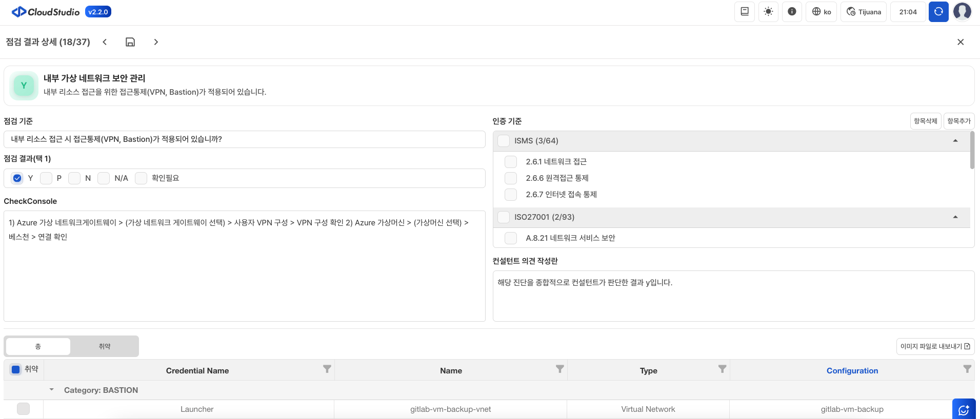Click the 항목추가 button
980x419 pixels.
958,121
